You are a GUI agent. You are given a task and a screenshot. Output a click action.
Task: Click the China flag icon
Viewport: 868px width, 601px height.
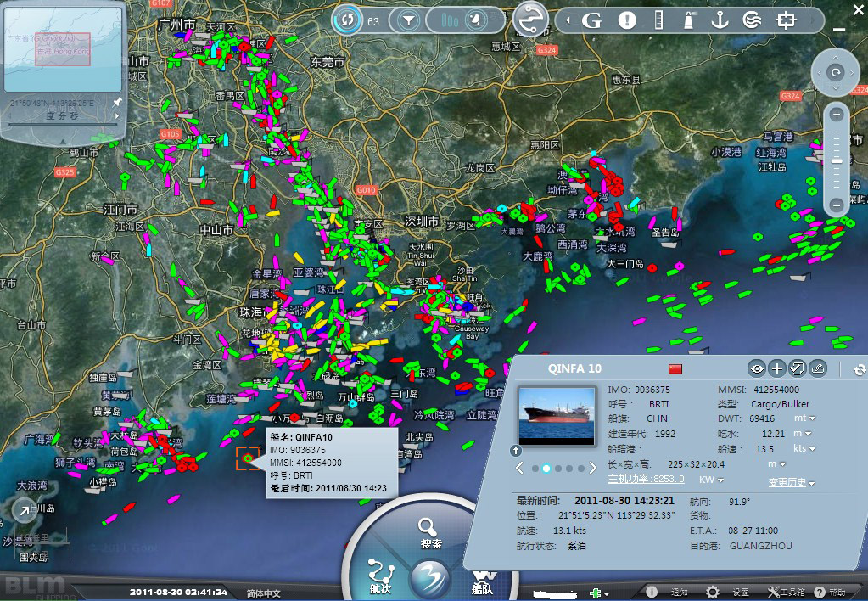pyautogui.click(x=675, y=369)
